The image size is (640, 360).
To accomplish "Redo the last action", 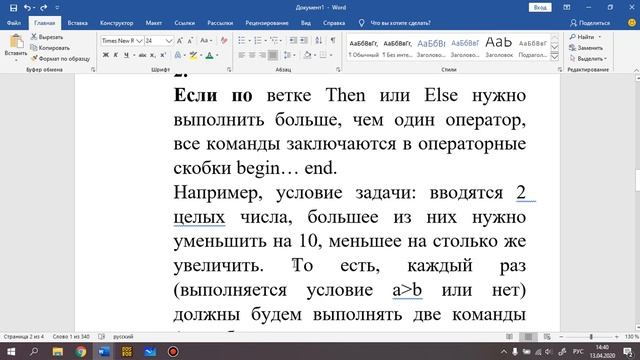I will [44, 8].
